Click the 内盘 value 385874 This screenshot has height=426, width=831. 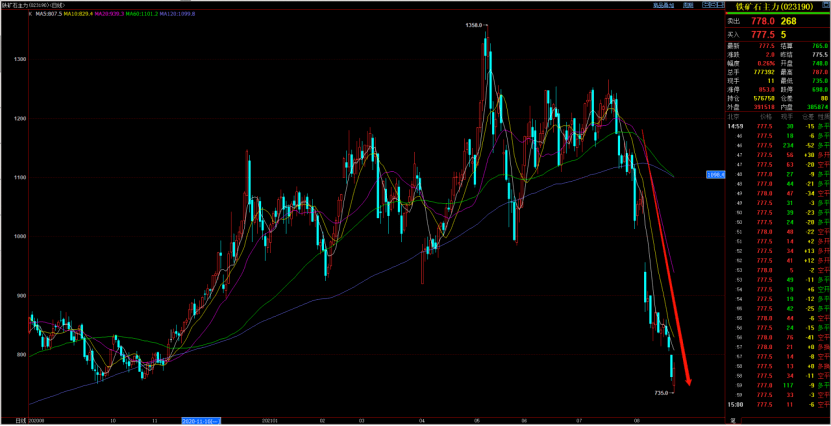point(817,106)
